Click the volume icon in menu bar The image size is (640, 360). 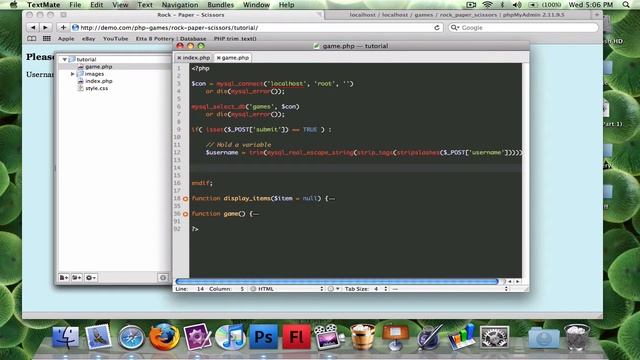[517, 5]
